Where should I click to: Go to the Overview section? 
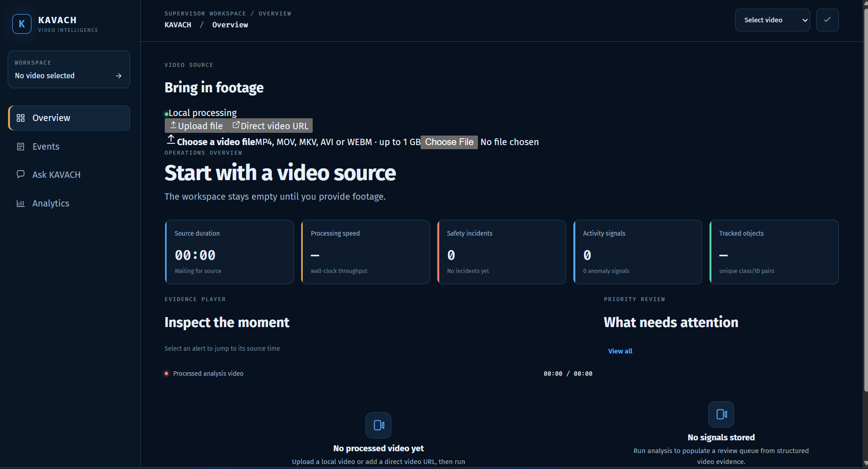69,118
